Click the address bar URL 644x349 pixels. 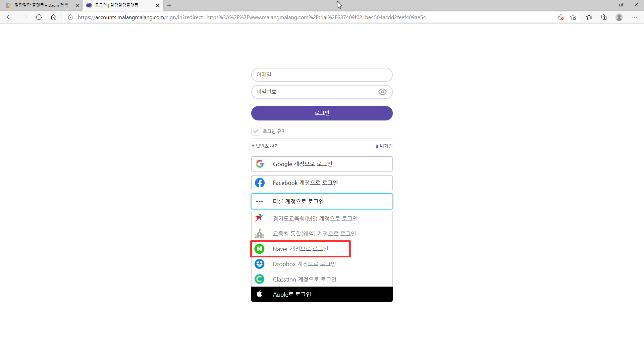(x=252, y=17)
